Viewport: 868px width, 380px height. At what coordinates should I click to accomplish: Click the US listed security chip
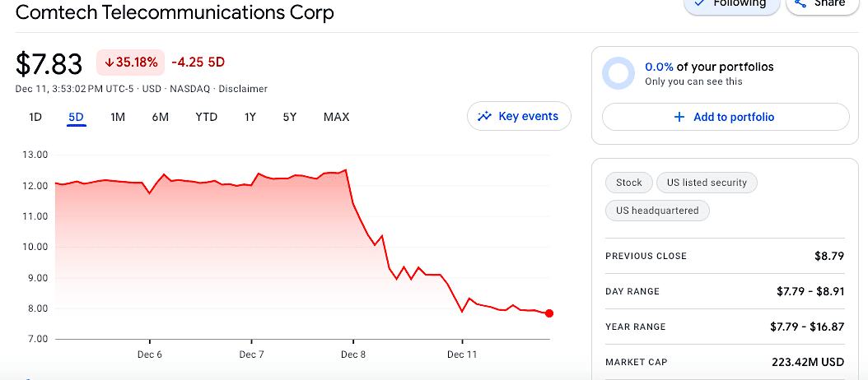tap(707, 183)
